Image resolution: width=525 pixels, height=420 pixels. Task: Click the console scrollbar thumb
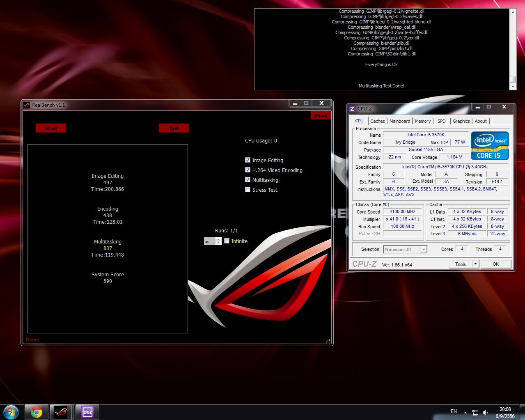pos(513,80)
